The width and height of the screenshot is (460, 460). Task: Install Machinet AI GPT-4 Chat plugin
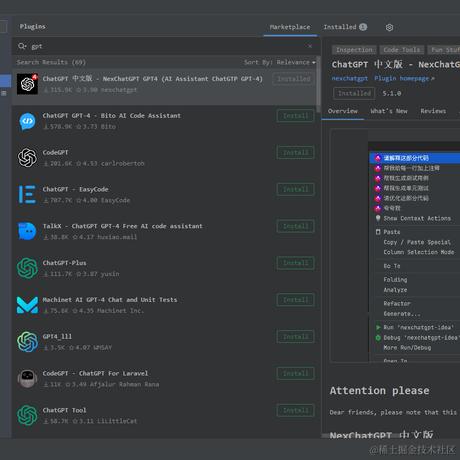(296, 300)
